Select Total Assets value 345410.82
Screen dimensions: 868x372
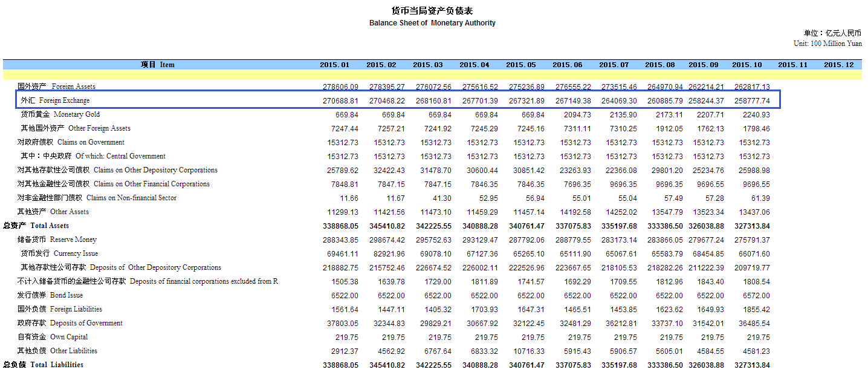[x=387, y=226]
